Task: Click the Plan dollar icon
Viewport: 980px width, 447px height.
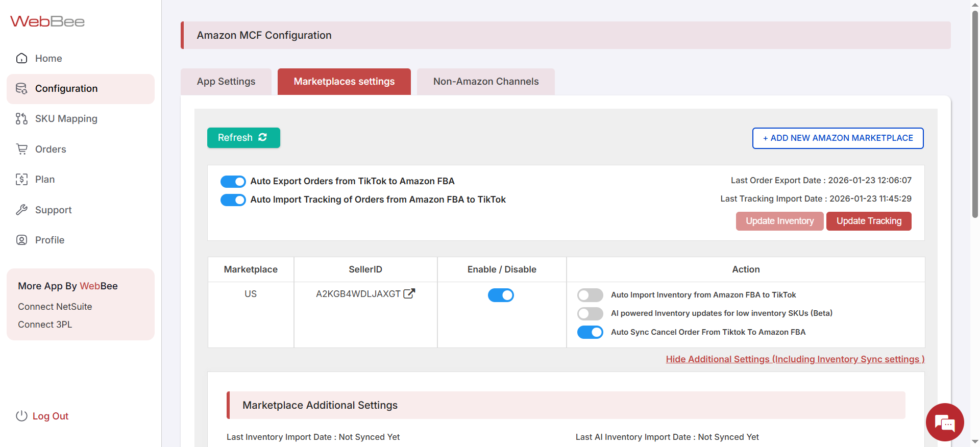Action: click(x=21, y=180)
